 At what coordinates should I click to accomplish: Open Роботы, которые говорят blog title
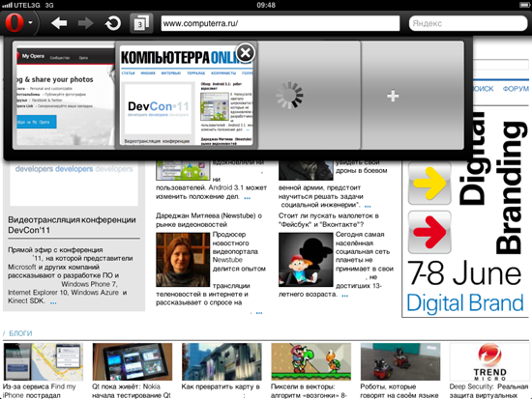coord(399,391)
